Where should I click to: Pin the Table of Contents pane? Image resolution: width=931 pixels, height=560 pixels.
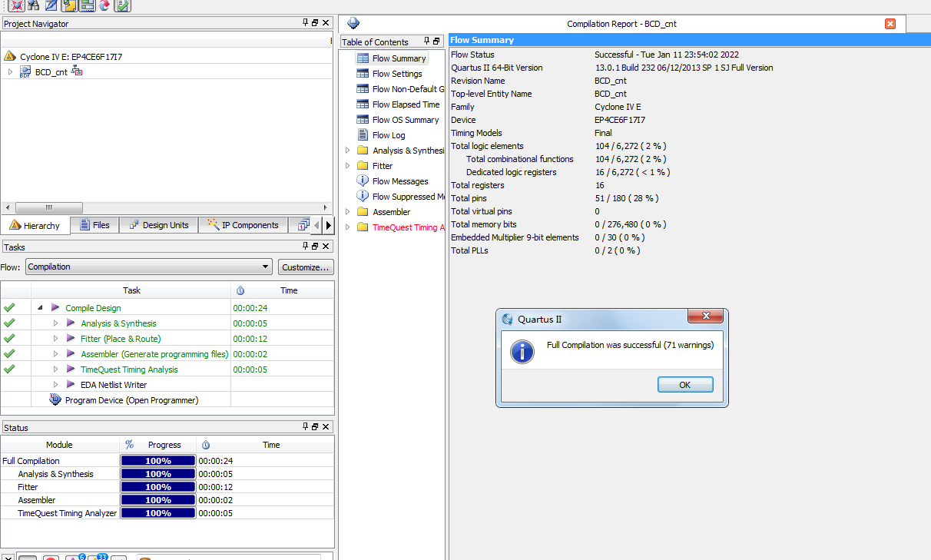tap(426, 41)
